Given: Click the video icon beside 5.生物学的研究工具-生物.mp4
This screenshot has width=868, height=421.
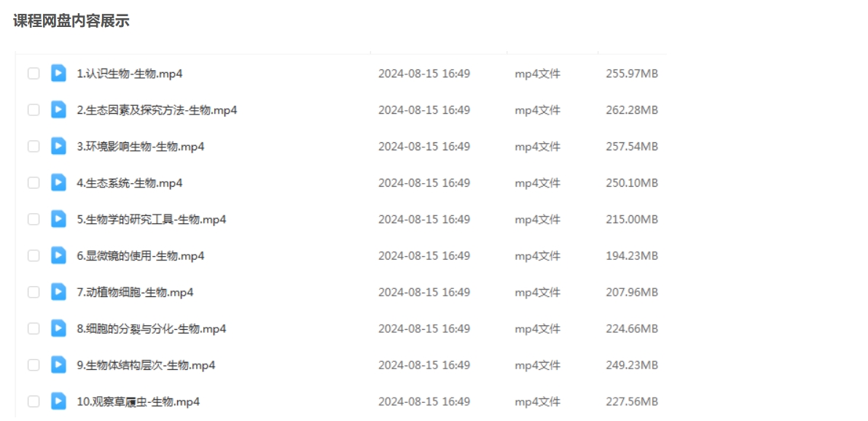Looking at the screenshot, I should pos(58,219).
